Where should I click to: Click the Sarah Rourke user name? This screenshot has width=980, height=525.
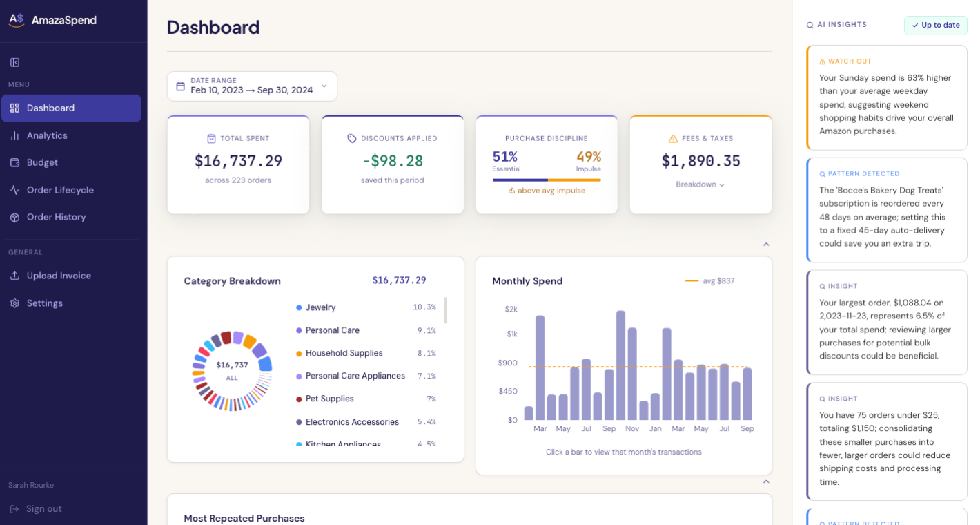point(31,485)
